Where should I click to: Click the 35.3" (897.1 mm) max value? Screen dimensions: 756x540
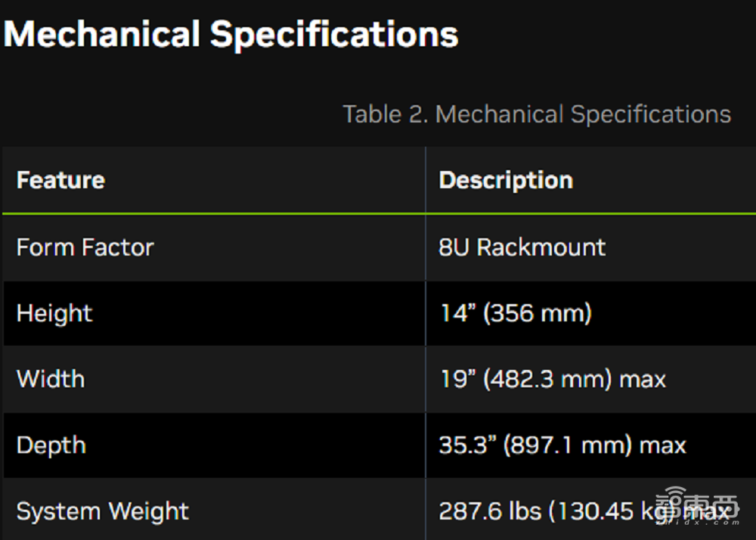(x=562, y=445)
